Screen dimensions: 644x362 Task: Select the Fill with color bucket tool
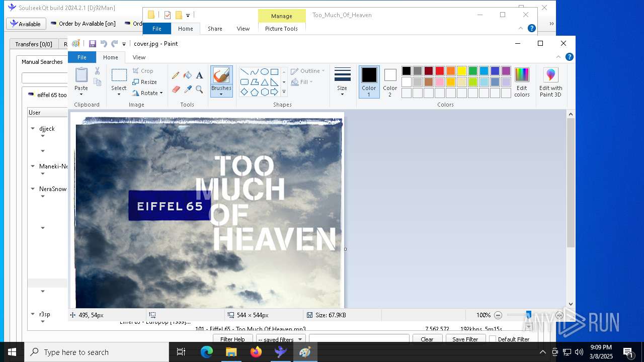(x=188, y=75)
